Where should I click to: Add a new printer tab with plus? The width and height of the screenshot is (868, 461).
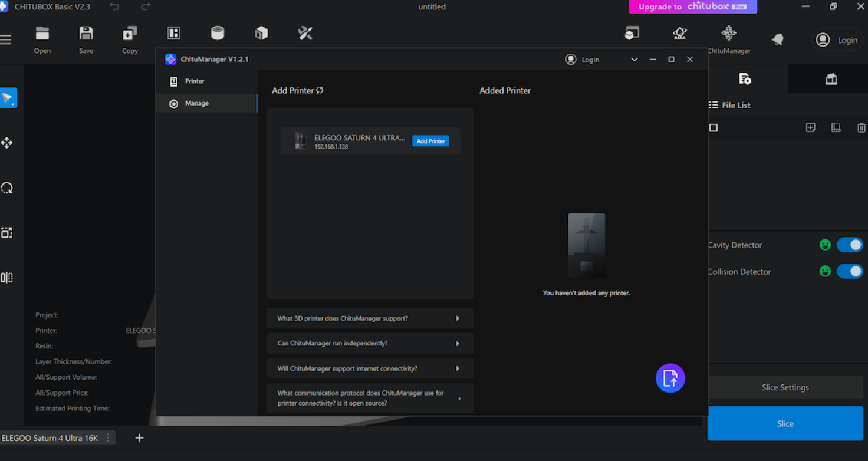tap(139, 438)
